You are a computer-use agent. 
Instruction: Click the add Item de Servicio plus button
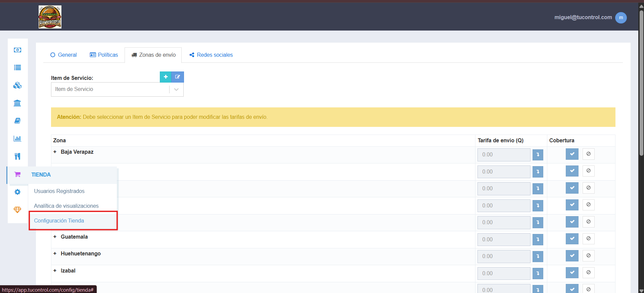pos(166,77)
